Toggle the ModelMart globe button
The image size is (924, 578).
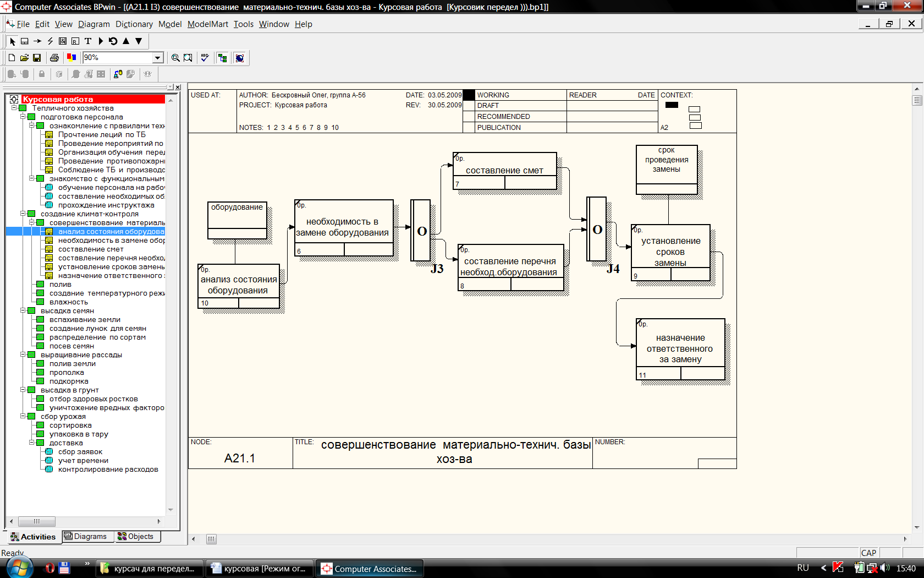point(240,58)
